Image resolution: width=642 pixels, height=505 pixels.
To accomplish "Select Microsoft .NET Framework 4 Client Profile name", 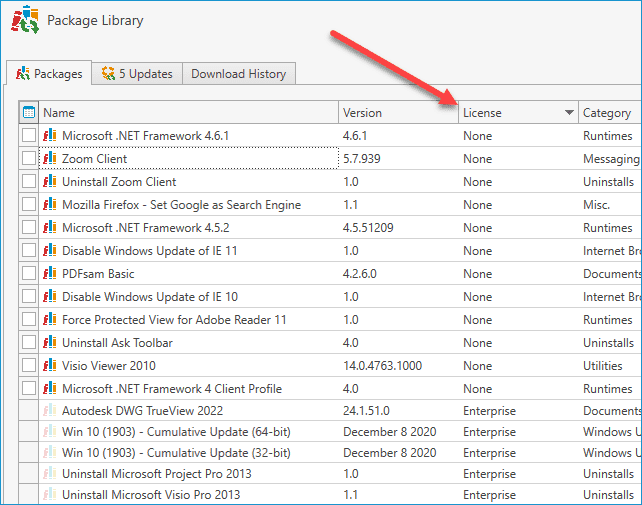I will [172, 388].
